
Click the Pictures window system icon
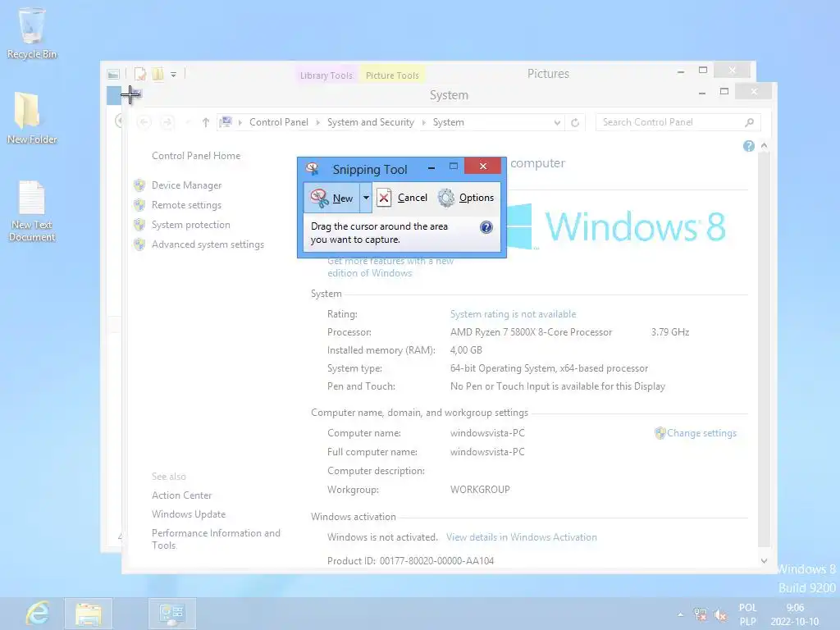click(x=113, y=75)
